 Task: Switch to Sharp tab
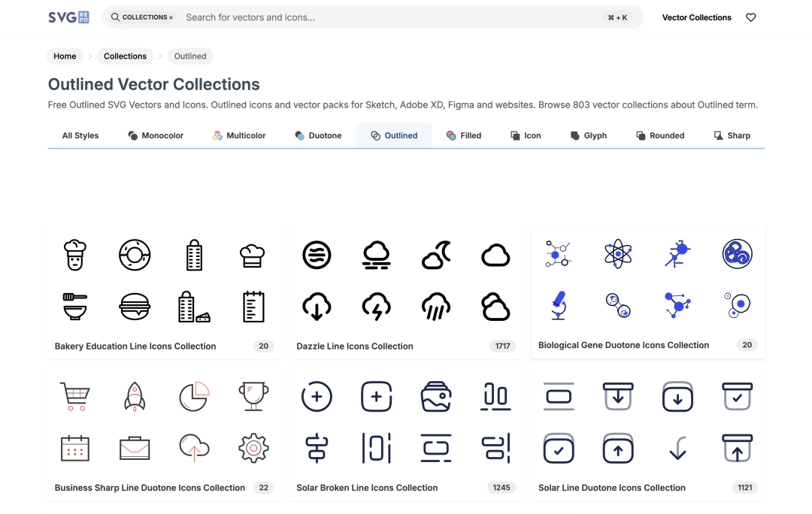pyautogui.click(x=732, y=135)
